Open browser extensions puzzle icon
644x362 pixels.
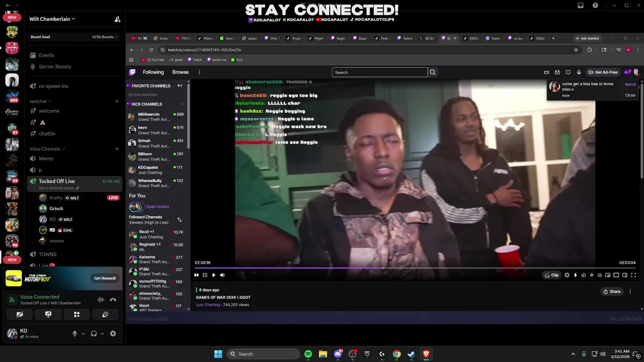click(x=590, y=50)
